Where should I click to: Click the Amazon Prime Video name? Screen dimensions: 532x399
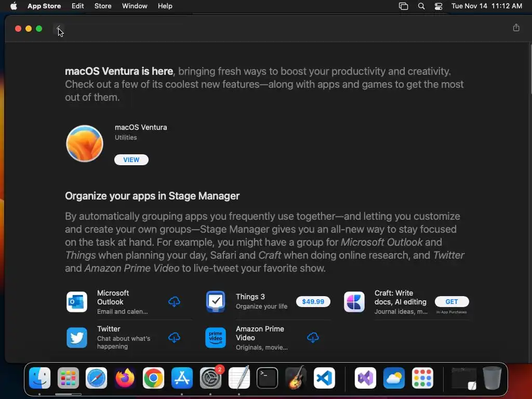(260, 333)
